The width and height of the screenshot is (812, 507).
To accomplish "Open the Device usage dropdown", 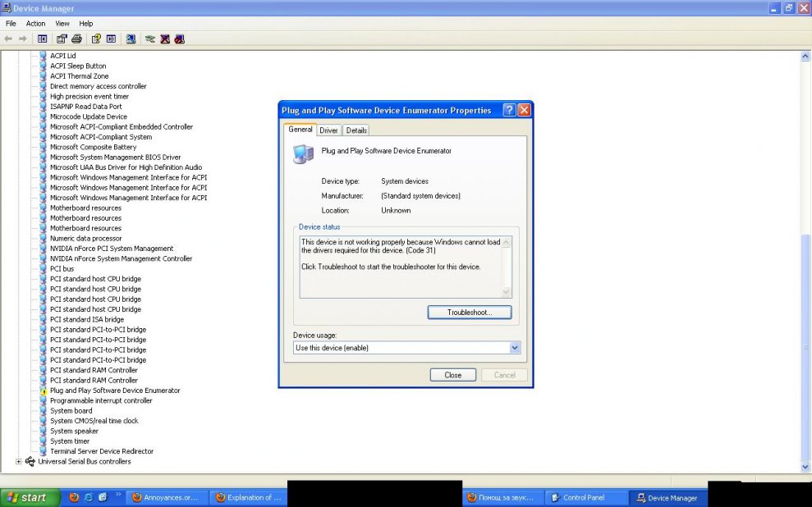I will pos(515,348).
